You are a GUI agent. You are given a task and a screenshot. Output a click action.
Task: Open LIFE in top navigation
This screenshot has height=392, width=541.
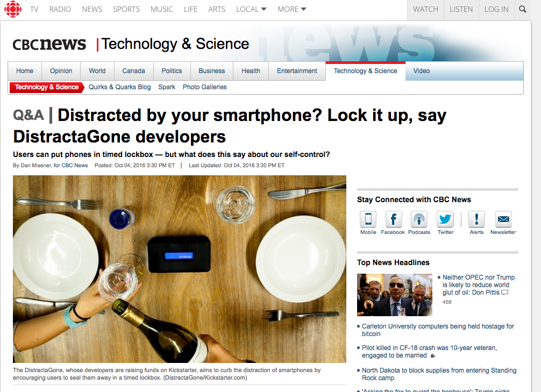point(190,9)
